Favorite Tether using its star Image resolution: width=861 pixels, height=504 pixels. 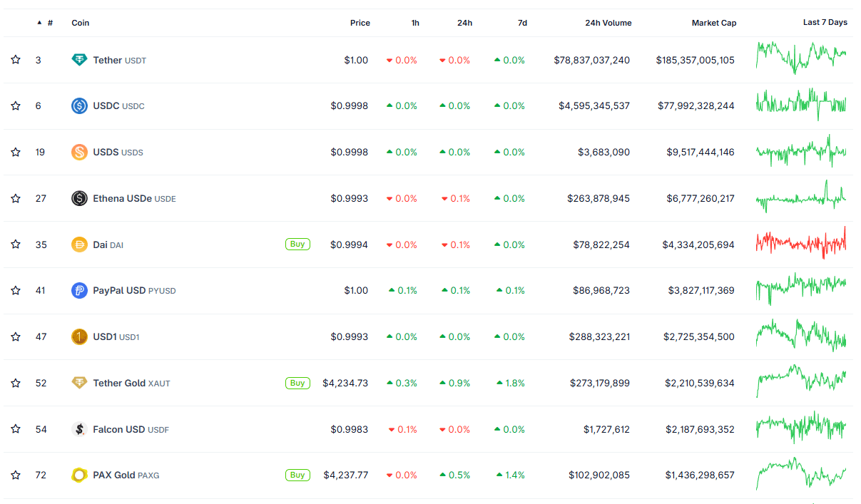pyautogui.click(x=16, y=60)
